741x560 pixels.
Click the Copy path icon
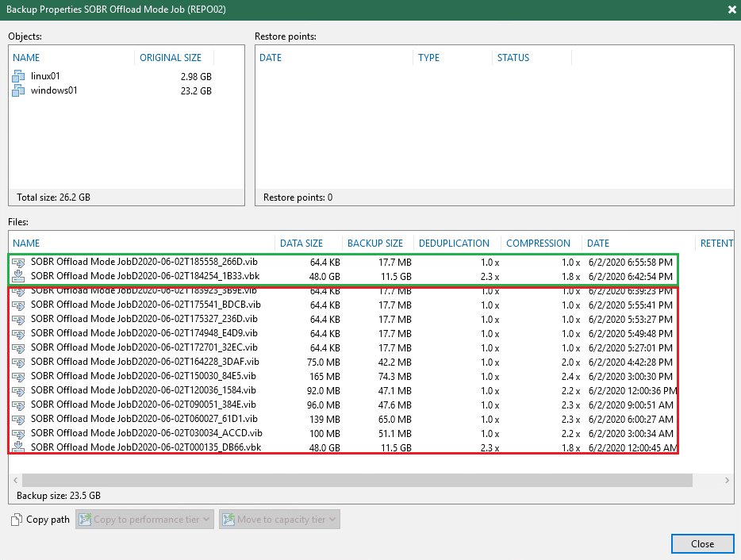coord(17,520)
